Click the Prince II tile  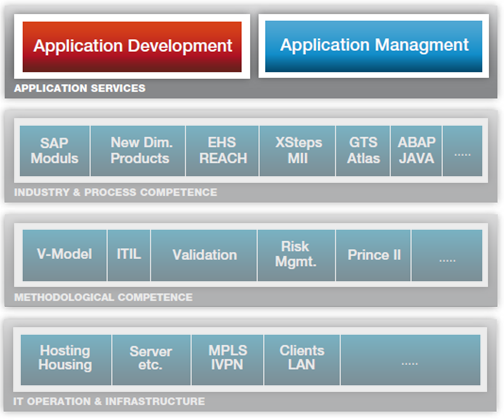coord(373,255)
